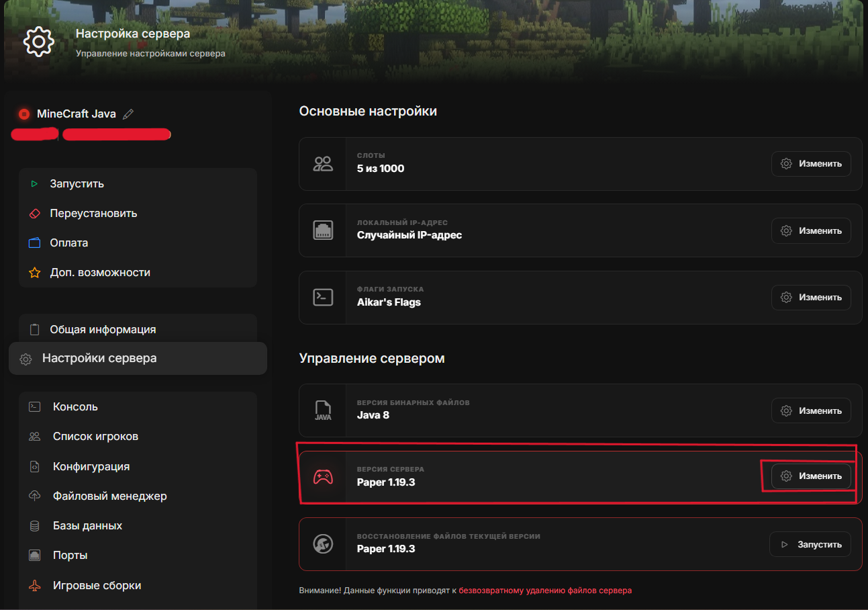Click the terminal icon in Флаги запуска card

323,297
